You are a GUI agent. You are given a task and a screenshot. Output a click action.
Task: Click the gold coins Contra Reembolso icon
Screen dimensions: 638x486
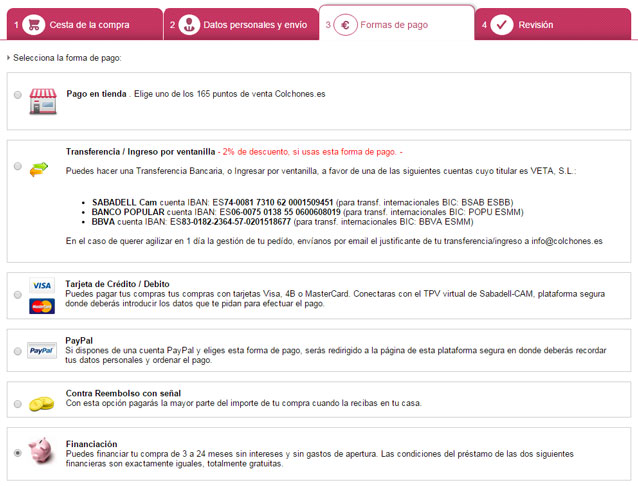(x=41, y=402)
